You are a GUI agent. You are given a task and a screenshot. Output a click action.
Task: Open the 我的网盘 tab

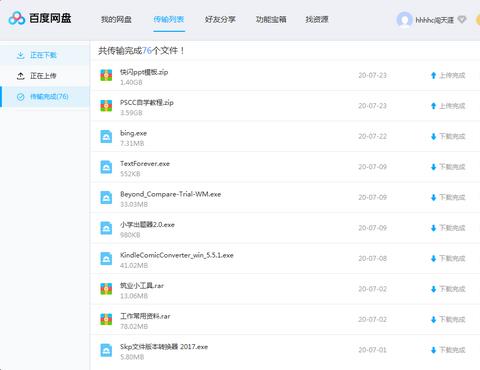[x=116, y=20]
